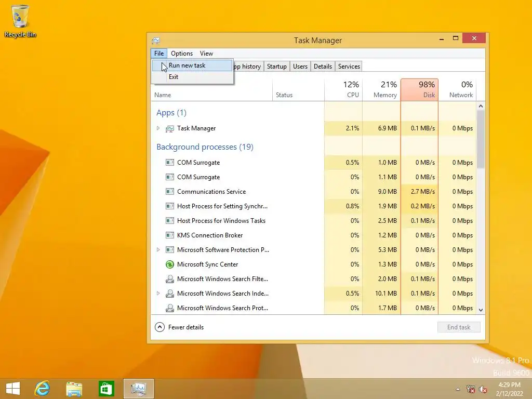Click the Task Manager taskbar button
The width and height of the screenshot is (532, 399).
(138, 389)
